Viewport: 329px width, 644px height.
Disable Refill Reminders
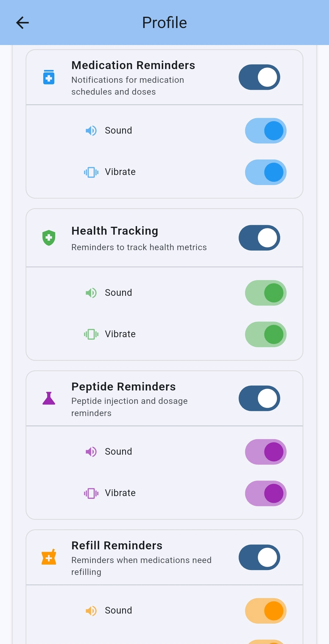pos(259,557)
